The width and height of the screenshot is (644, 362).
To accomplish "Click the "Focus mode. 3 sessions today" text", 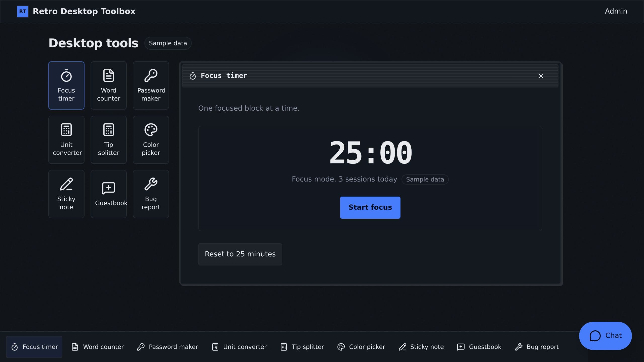I will click(x=344, y=179).
